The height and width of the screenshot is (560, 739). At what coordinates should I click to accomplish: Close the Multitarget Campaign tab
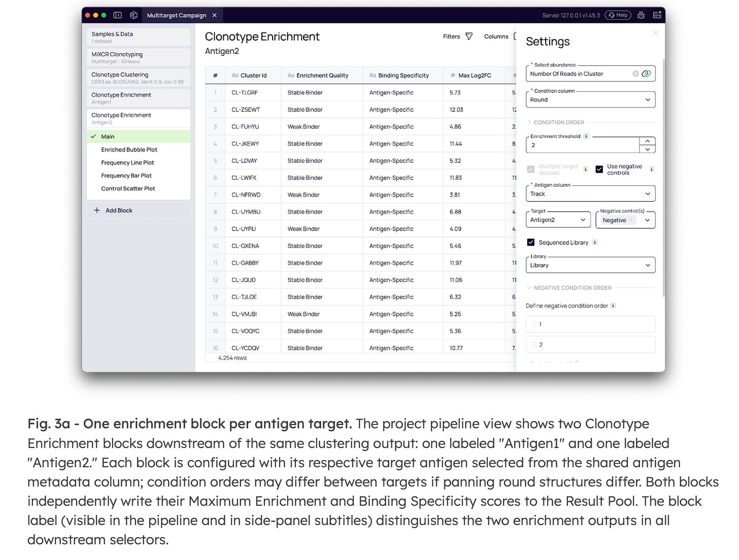[x=215, y=15]
